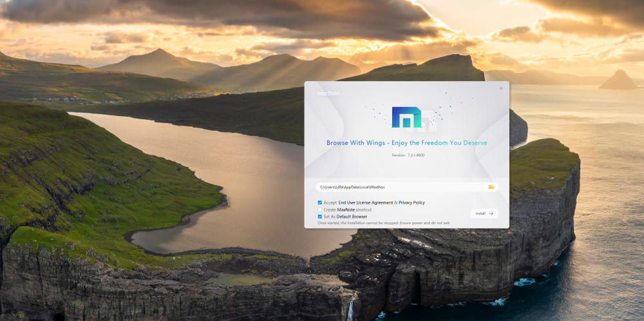This screenshot has width=644, height=321.
Task: Open the Privacy Policy link
Action: click(x=412, y=202)
